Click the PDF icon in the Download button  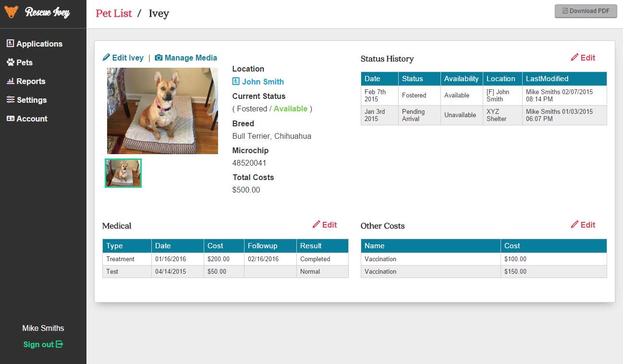pos(565,11)
